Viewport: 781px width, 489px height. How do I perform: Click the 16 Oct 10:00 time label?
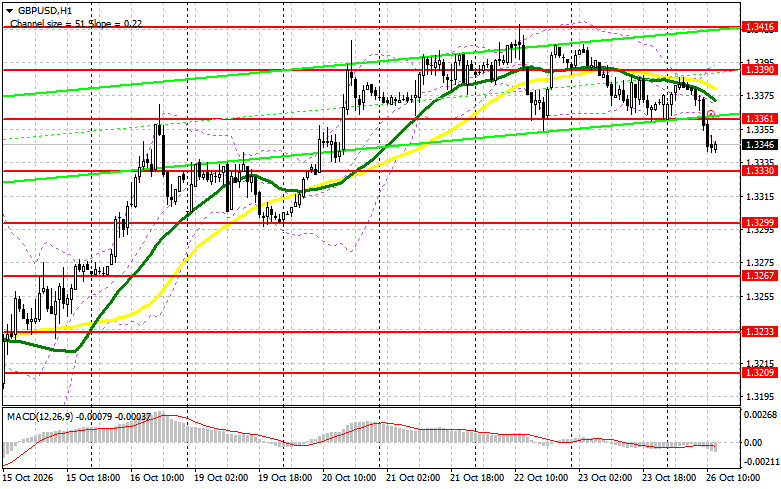coord(157,478)
